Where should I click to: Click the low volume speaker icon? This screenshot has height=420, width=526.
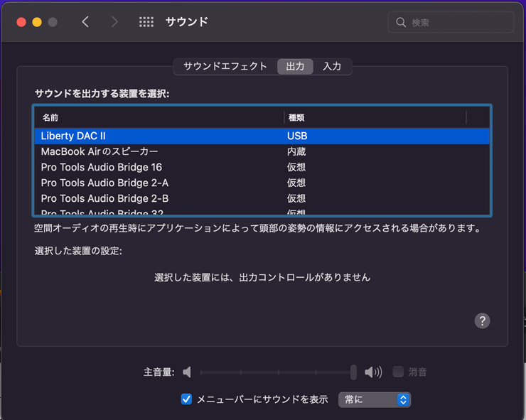point(187,372)
